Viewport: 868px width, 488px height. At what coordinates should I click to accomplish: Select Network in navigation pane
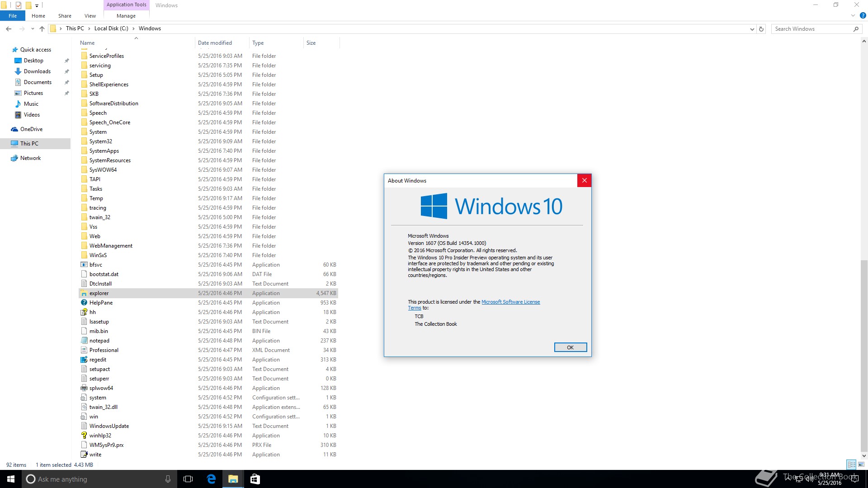click(30, 158)
